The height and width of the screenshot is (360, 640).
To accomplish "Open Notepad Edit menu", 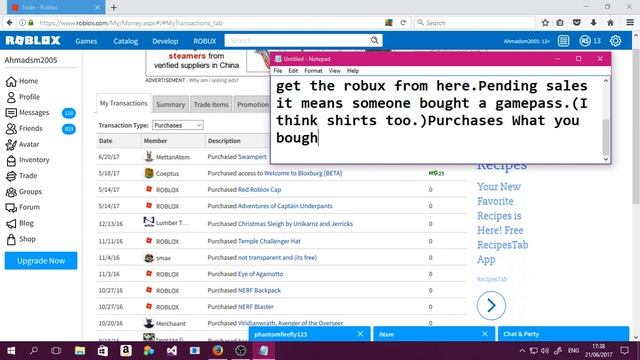I will pyautogui.click(x=293, y=71).
